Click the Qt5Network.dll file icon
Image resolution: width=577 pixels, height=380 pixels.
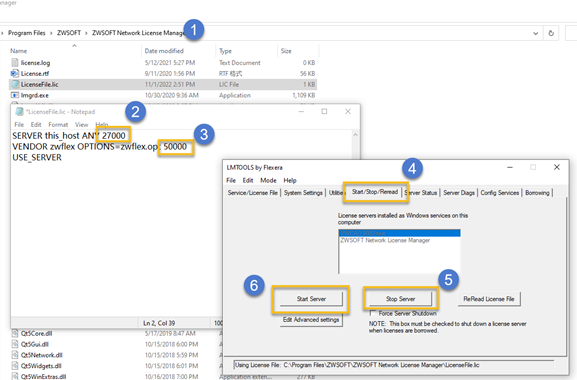tap(15, 355)
